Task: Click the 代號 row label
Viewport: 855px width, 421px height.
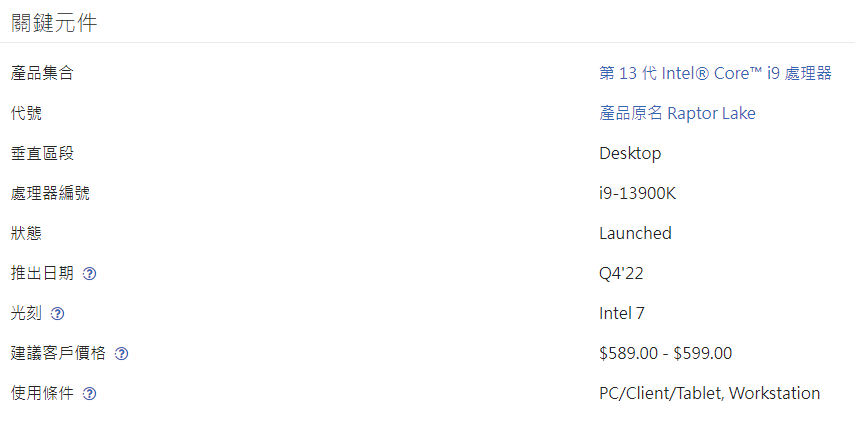Action: [x=26, y=113]
